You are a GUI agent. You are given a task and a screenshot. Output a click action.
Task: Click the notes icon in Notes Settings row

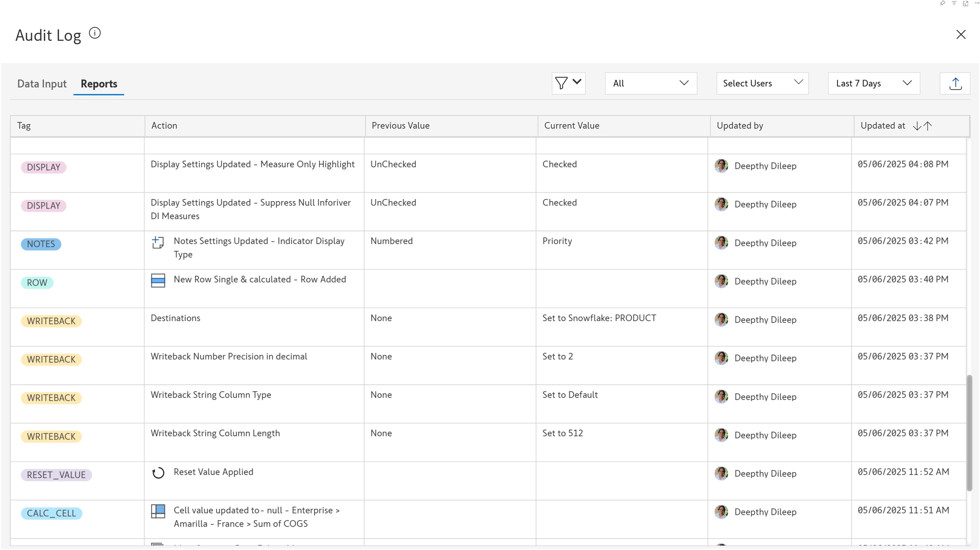point(158,242)
